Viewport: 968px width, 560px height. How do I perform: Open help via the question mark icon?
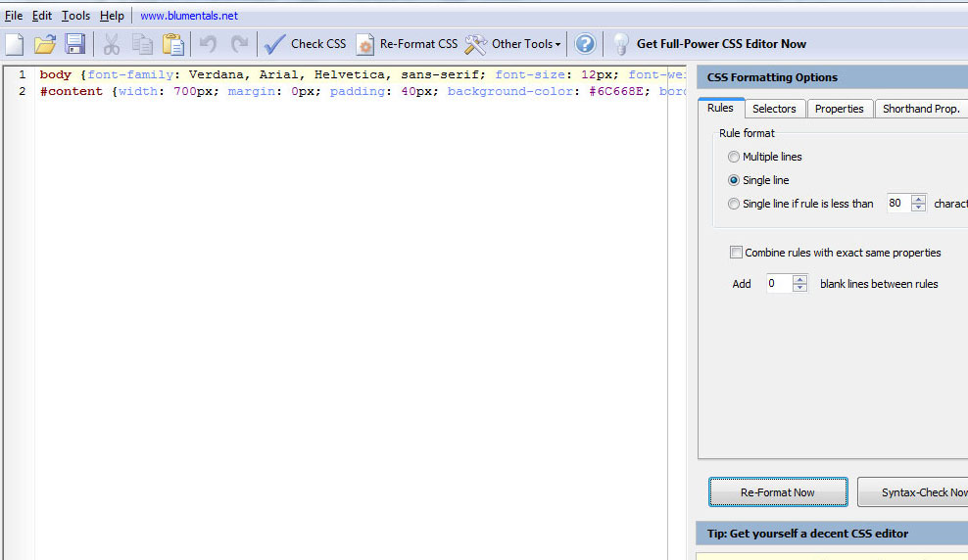585,44
